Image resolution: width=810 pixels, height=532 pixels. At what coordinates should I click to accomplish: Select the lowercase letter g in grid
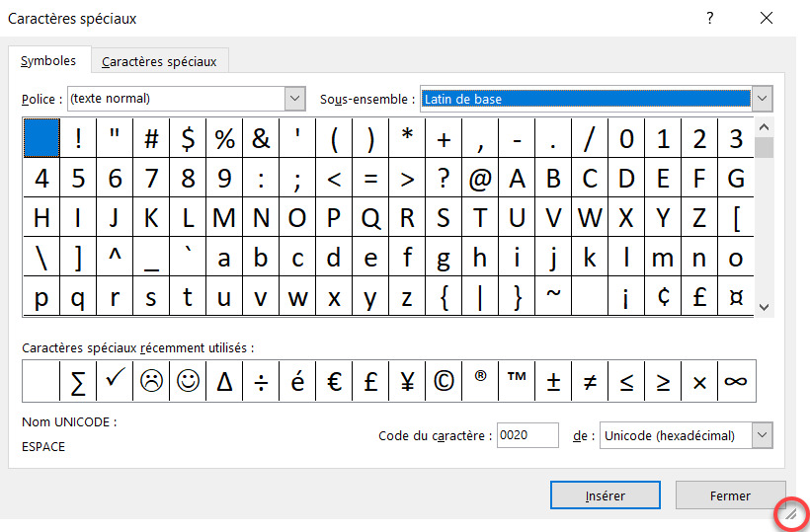pos(444,257)
